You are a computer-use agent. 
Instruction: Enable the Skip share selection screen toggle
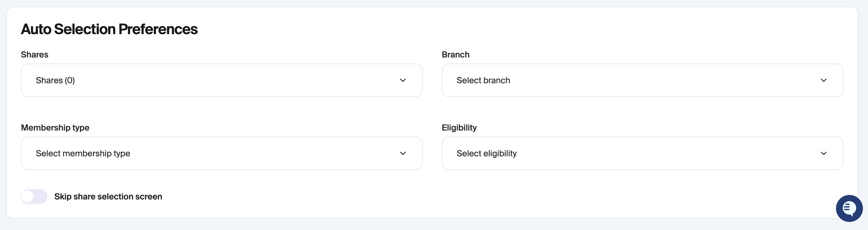[x=34, y=197]
